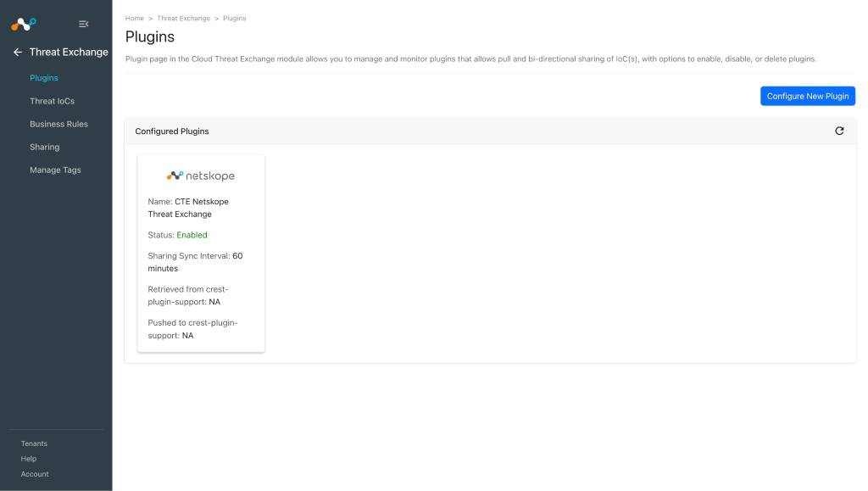Open Account settings link
The height and width of the screenshot is (491, 868).
34,474
